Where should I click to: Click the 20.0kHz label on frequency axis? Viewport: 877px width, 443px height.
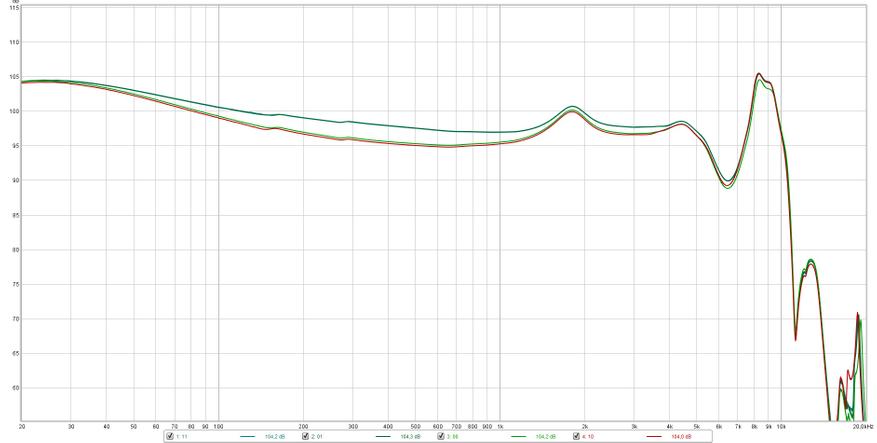[864, 426]
